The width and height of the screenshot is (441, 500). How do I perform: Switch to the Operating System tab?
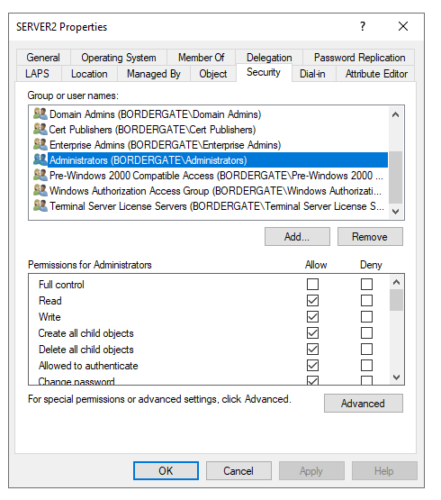[119, 57]
